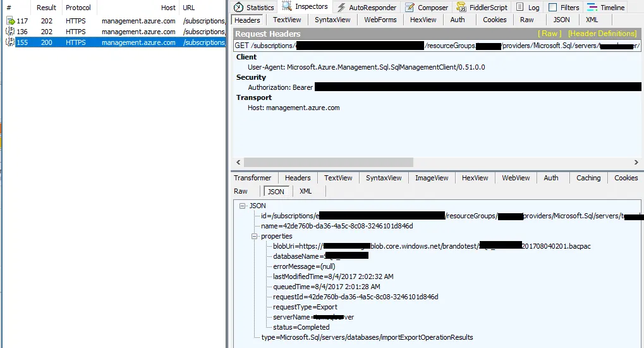Image resolution: width=644 pixels, height=348 pixels.
Task: Select the requestId tree node
Action: click(355, 297)
